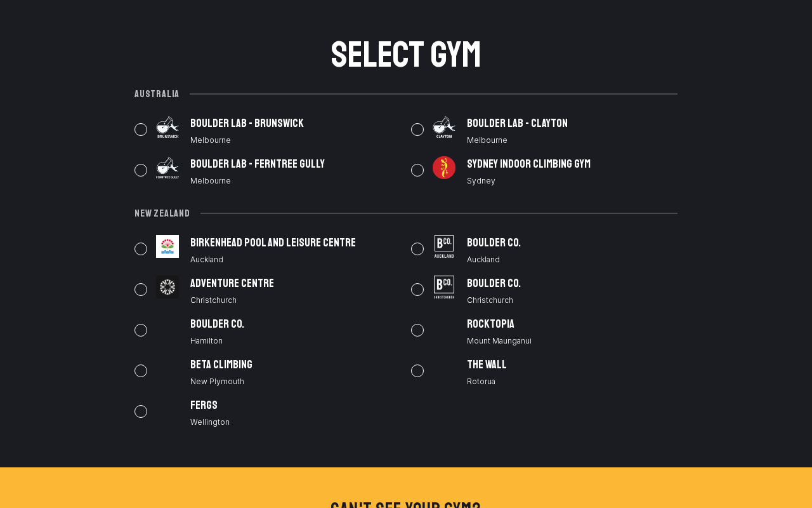Click the Boulder Co. Auckland logo icon
Screen dimensions: 812x508
point(444,246)
